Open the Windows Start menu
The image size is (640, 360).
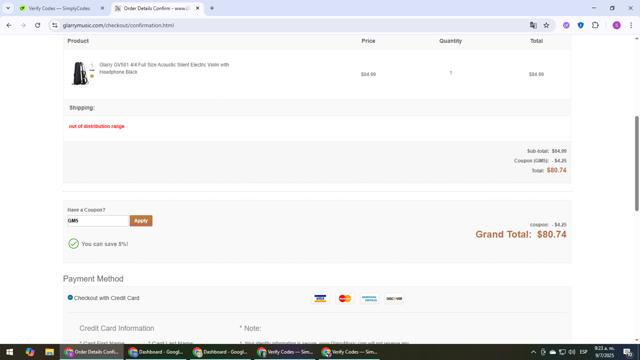(9, 352)
